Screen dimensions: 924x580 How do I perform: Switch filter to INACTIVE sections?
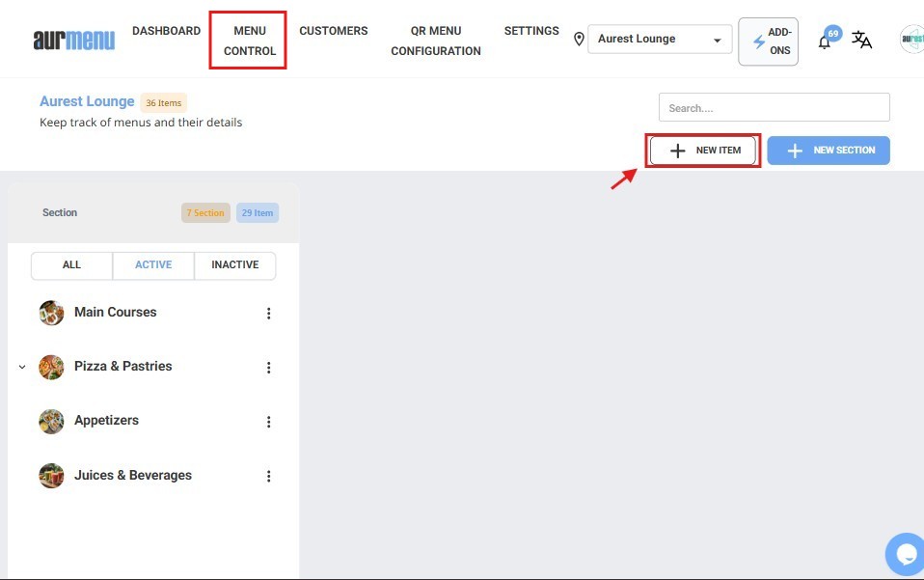[234, 265]
